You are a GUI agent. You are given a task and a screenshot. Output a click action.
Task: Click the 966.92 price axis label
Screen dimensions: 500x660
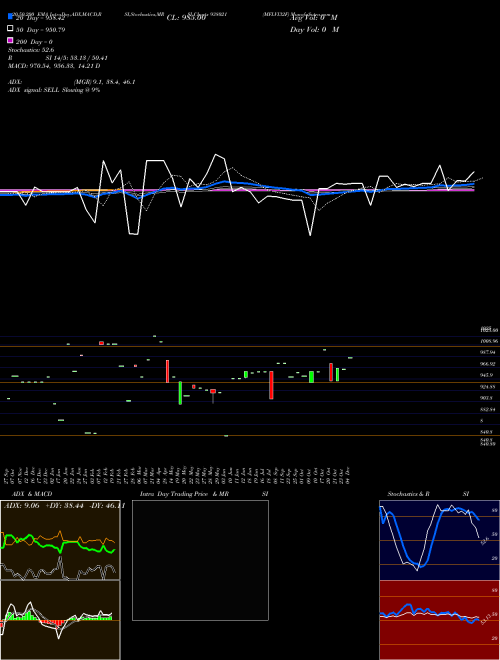pyautogui.click(x=489, y=364)
